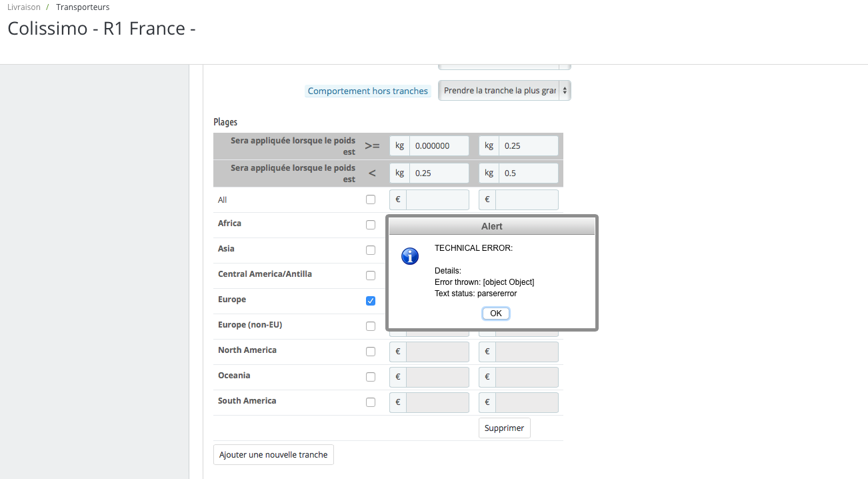Delete the range with the Supprimer button

tap(505, 428)
